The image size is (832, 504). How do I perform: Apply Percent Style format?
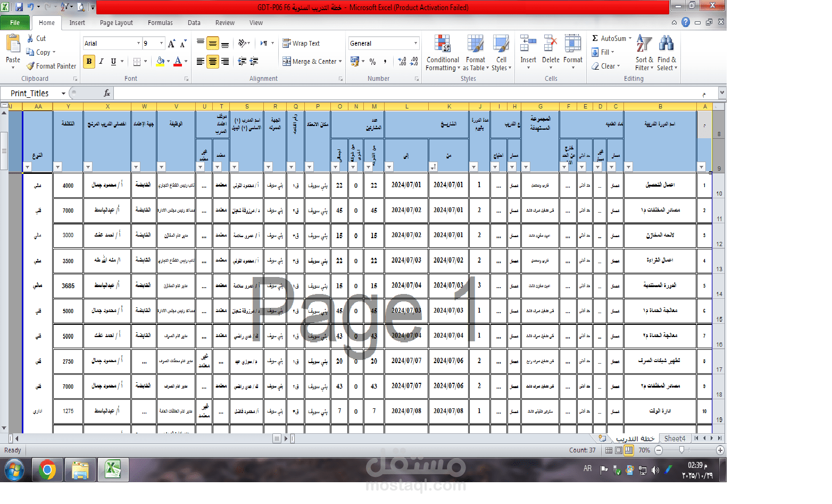coord(372,61)
